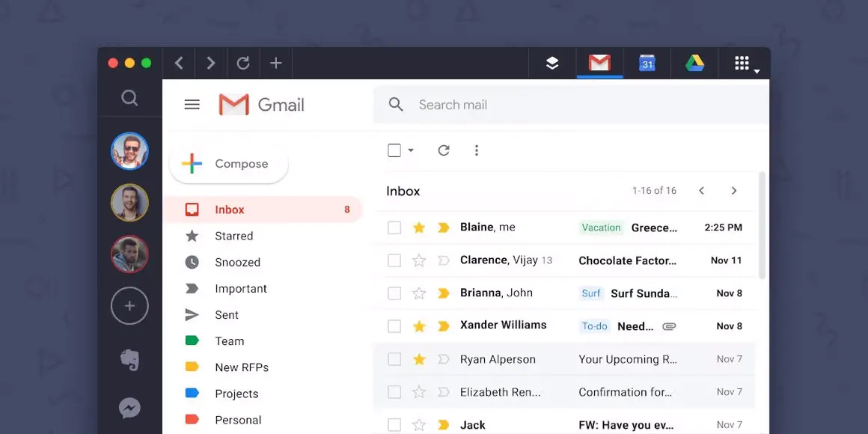Viewport: 868px width, 434px height.
Task: Open the Evernote app in the sidebar
Action: (129, 360)
